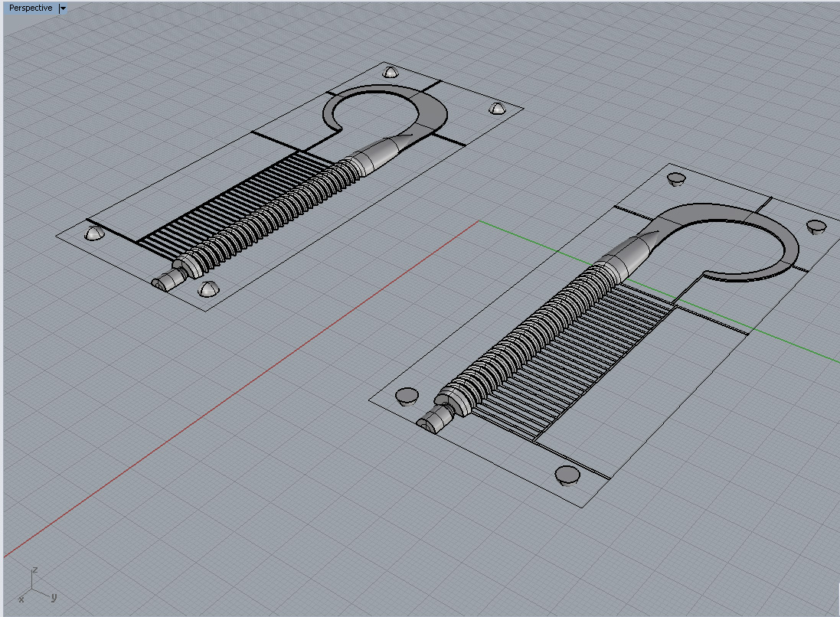Click the world axes XYZ icon
The width and height of the screenshot is (840, 617).
coord(37,586)
